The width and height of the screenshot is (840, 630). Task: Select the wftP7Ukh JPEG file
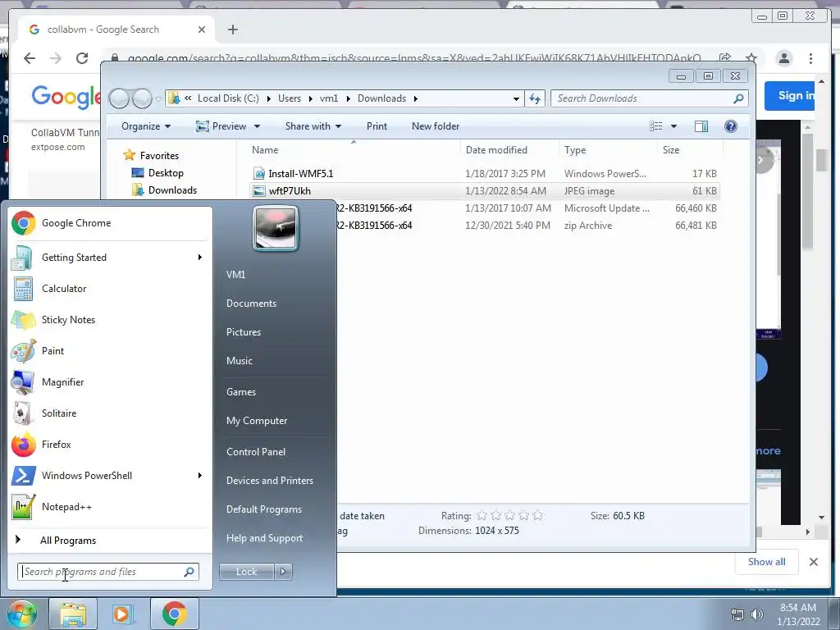(x=484, y=190)
